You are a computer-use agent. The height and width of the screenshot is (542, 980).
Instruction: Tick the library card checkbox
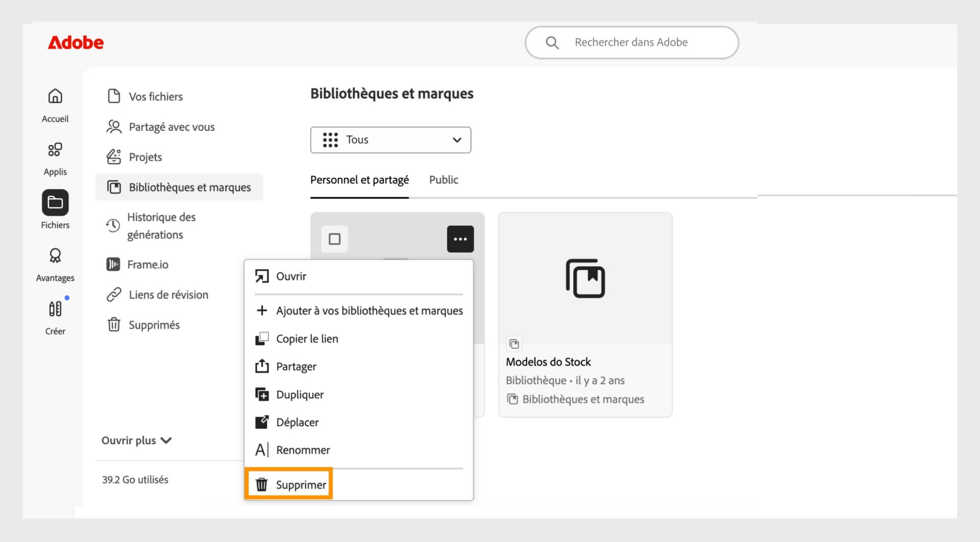pos(334,239)
